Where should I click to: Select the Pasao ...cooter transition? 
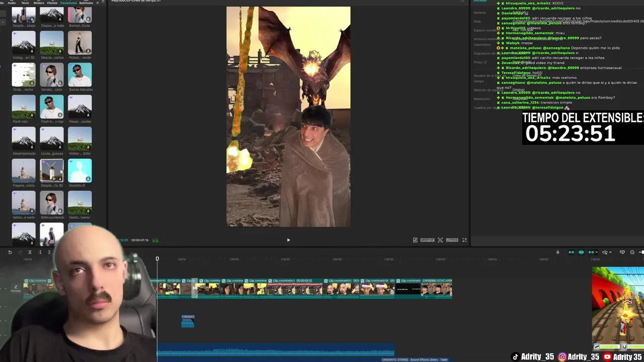[x=80, y=107]
